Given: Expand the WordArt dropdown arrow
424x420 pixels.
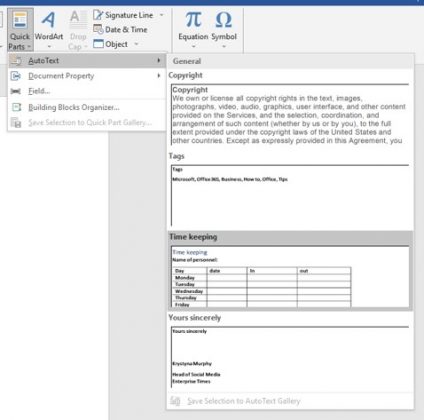Looking at the screenshot, I should pyautogui.click(x=49, y=47).
